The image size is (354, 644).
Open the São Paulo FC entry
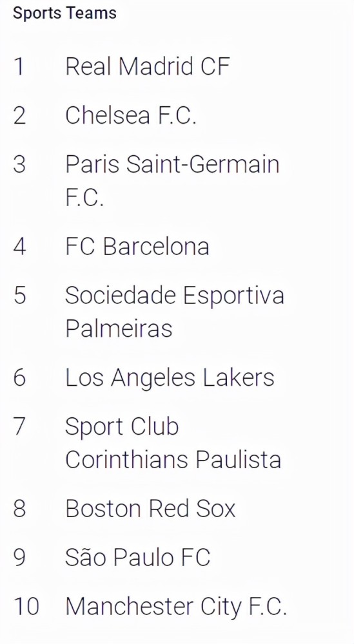pos(138,557)
